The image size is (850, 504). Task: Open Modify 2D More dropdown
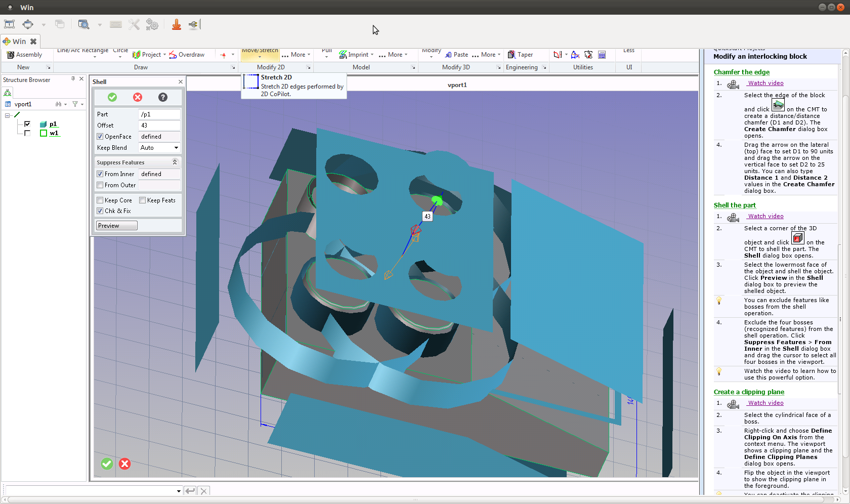[x=296, y=55]
